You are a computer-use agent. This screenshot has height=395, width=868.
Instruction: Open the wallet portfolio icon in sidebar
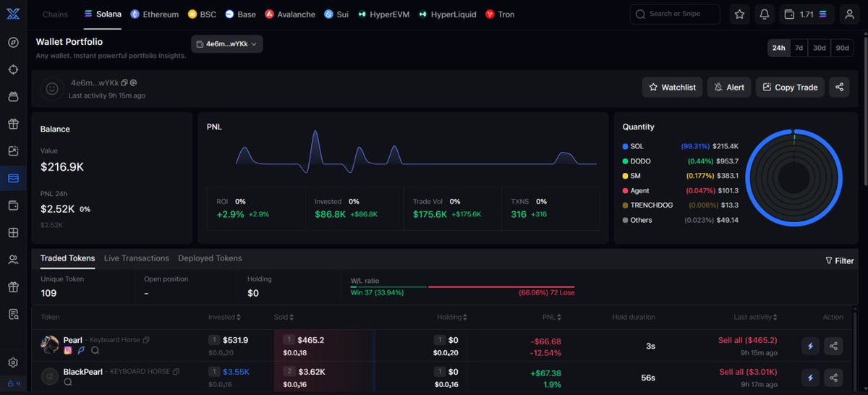point(13,178)
